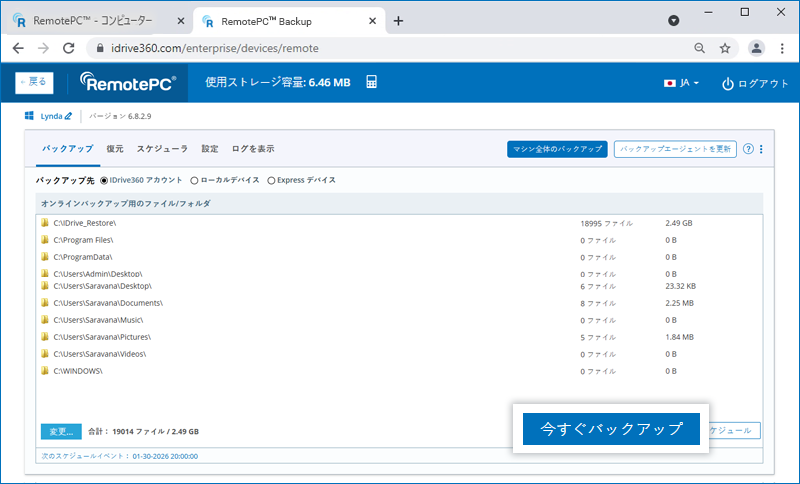Screen dimensions: 800x484
Task: Click the 23.32 KB size value
Action: (681, 286)
